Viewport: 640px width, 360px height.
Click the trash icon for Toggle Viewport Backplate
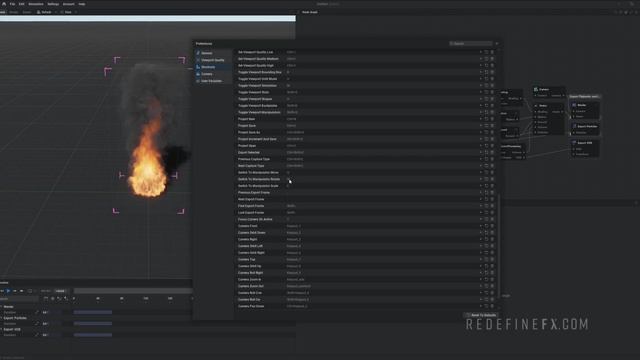pos(492,106)
